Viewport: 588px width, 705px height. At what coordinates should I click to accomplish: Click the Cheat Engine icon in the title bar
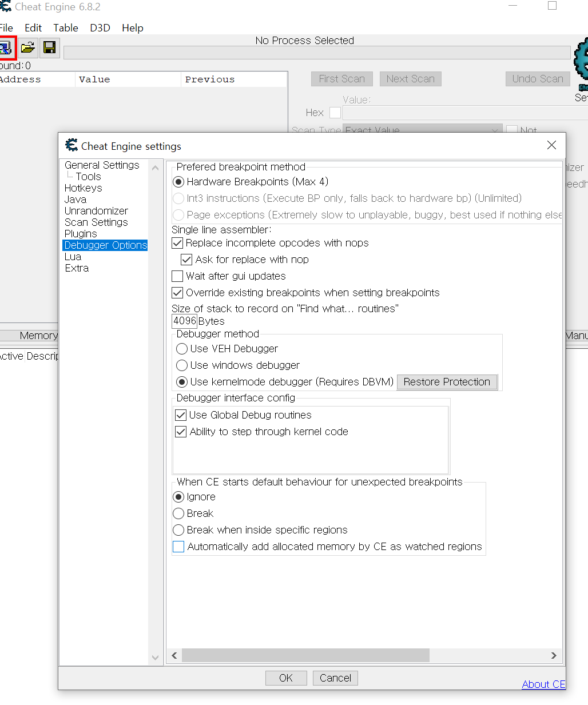click(x=6, y=7)
